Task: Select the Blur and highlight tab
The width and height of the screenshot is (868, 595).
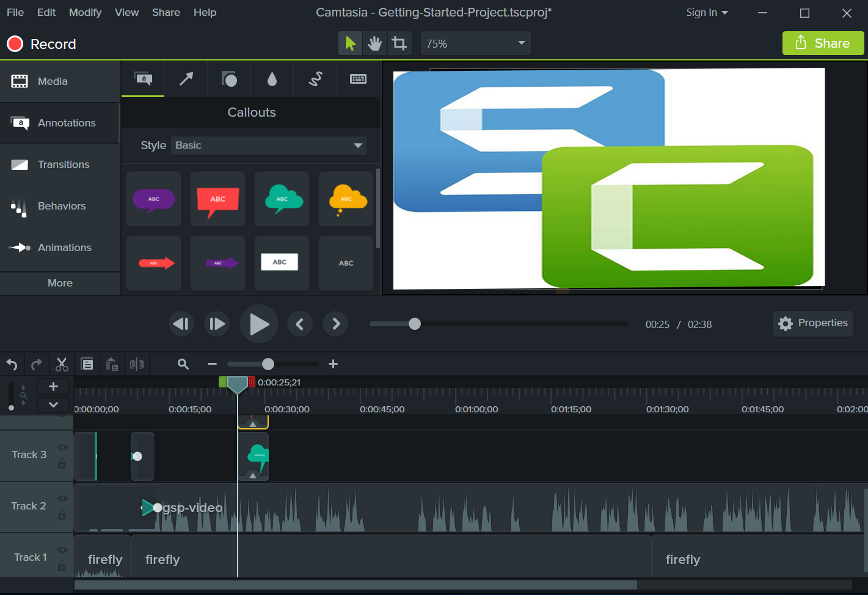Action: click(272, 79)
